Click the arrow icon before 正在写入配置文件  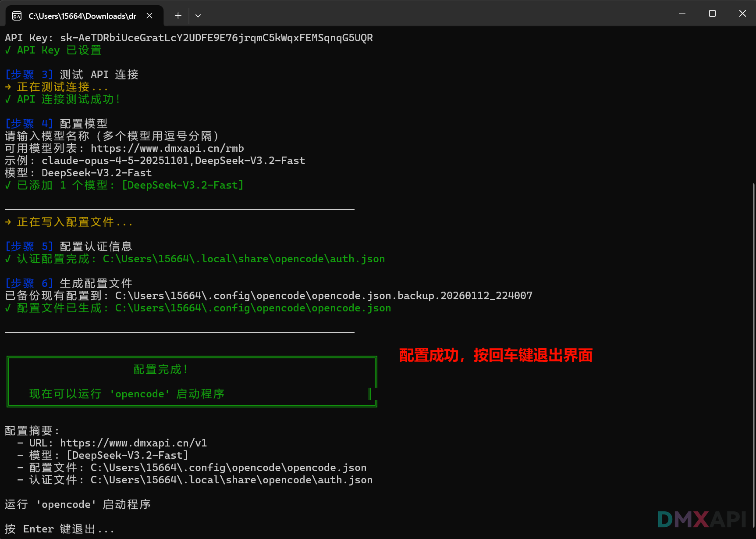point(8,222)
